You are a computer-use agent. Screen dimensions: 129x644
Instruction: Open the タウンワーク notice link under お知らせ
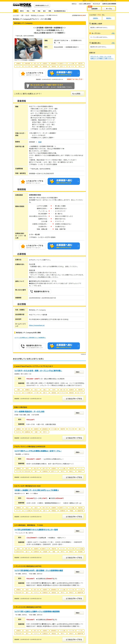pyautogui.click(x=102, y=58)
